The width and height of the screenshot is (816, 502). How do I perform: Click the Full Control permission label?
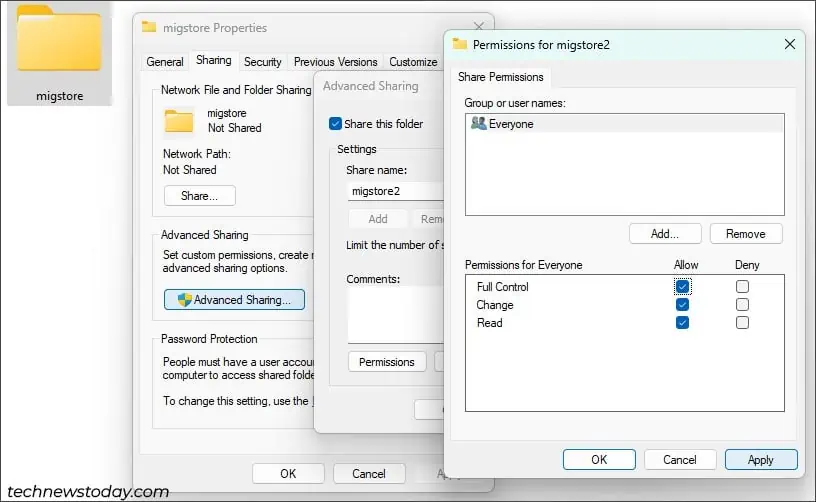click(x=503, y=287)
